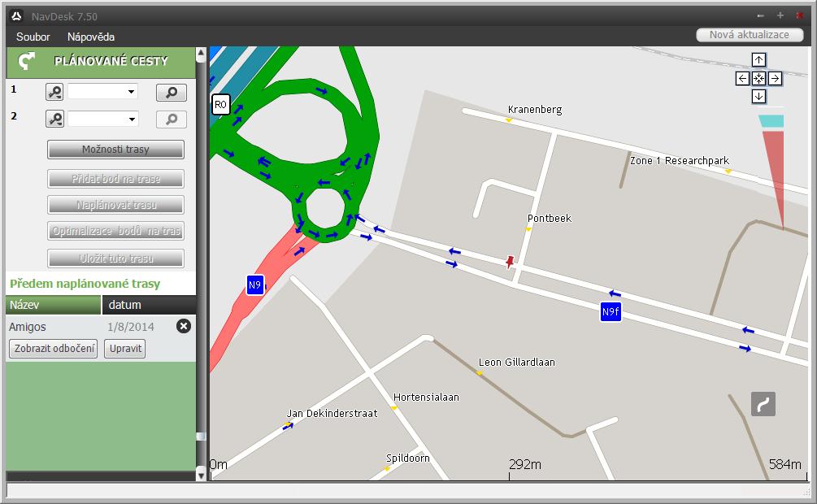Click the side panel scrollbar down arrow
This screenshot has height=504, width=817.
tap(201, 474)
